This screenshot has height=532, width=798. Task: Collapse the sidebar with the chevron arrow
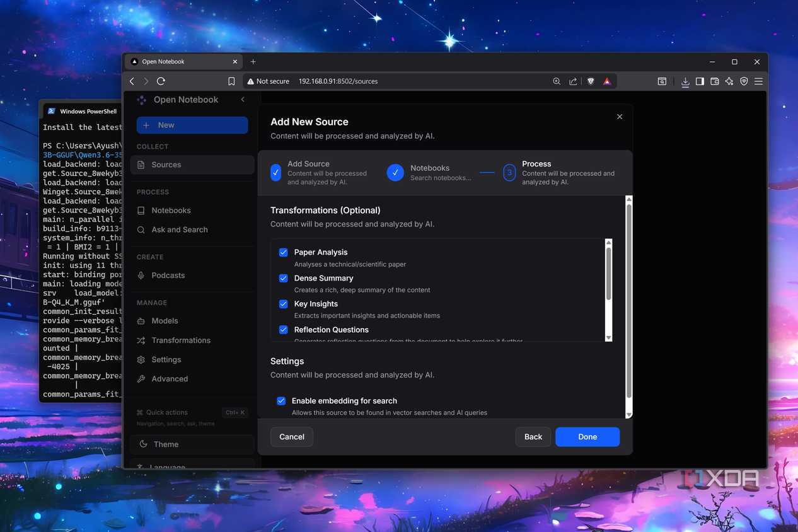243,100
